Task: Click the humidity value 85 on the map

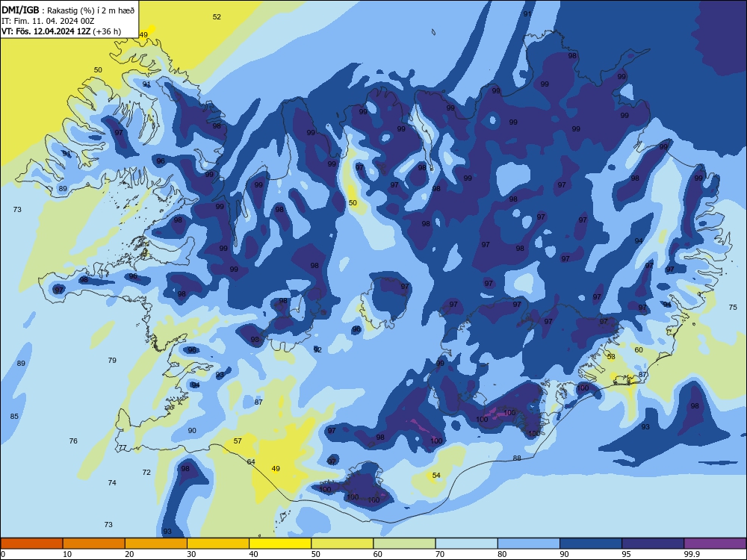Action: (14, 416)
